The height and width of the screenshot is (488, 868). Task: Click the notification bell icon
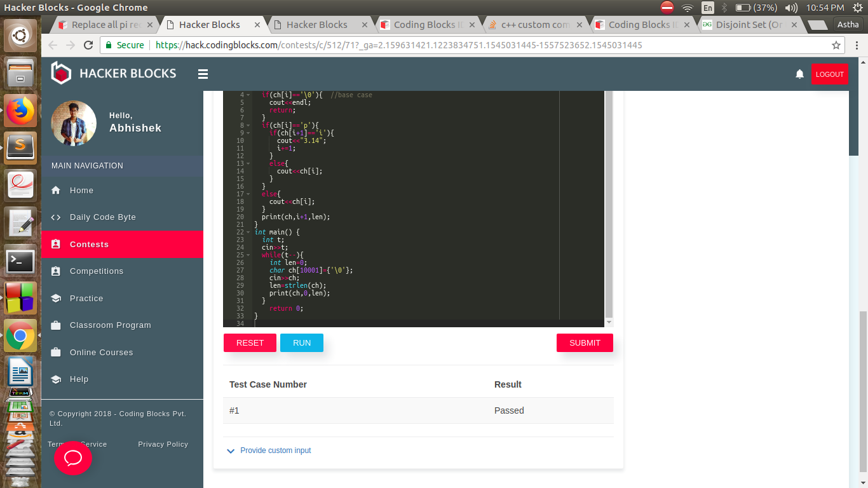click(x=799, y=74)
